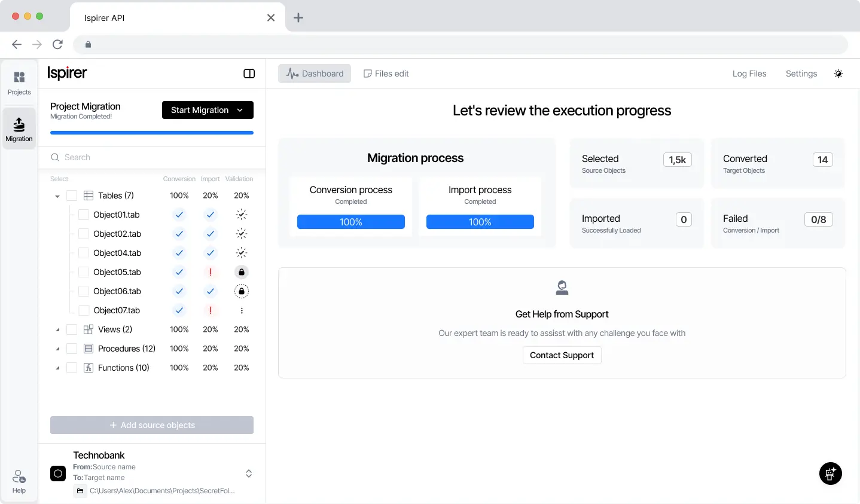The width and height of the screenshot is (860, 504).
Task: Click the Object07.tab import error icon
Action: [211, 310]
